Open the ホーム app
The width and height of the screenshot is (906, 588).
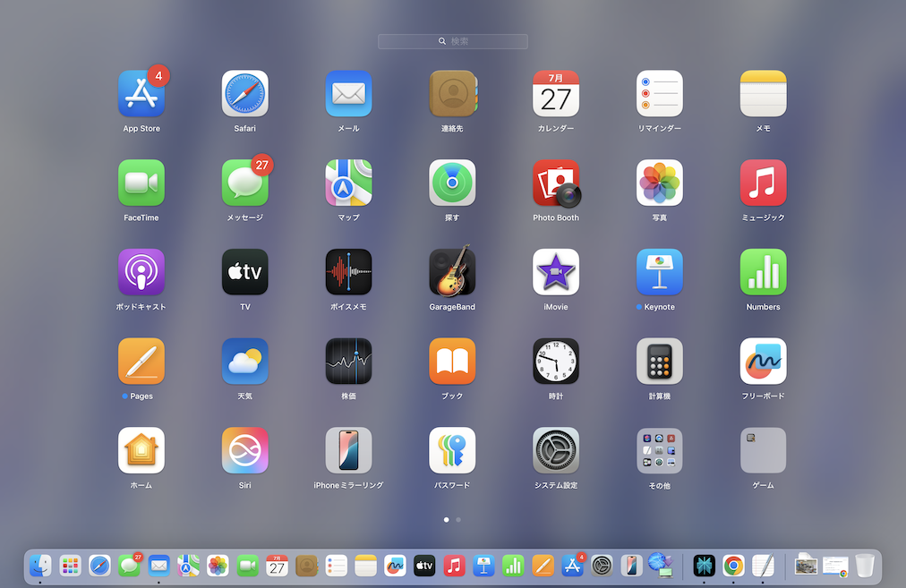141,450
